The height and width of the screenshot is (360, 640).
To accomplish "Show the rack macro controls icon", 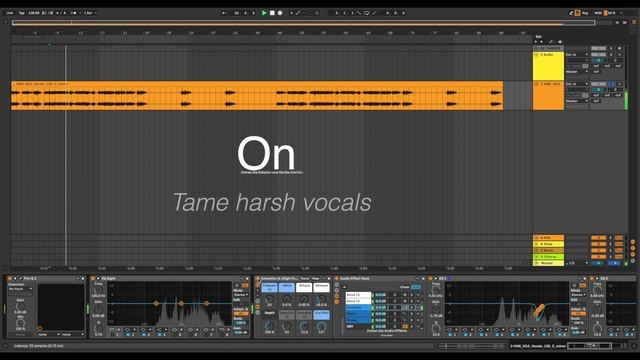I will click(337, 285).
